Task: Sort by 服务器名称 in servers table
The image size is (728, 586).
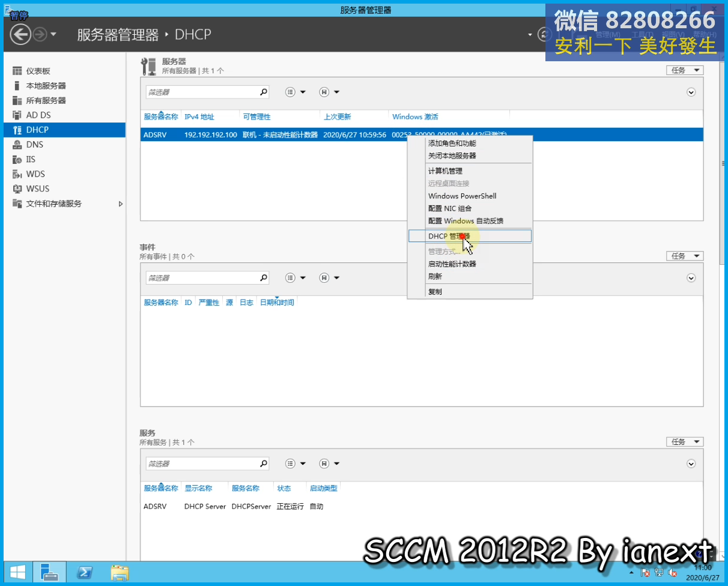Action: (161, 116)
